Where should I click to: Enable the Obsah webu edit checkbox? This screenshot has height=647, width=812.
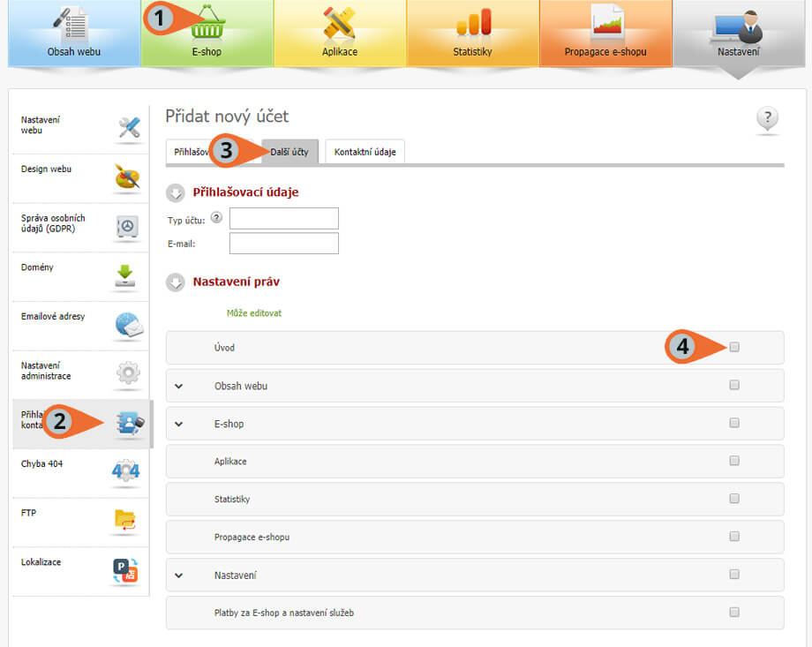click(734, 385)
